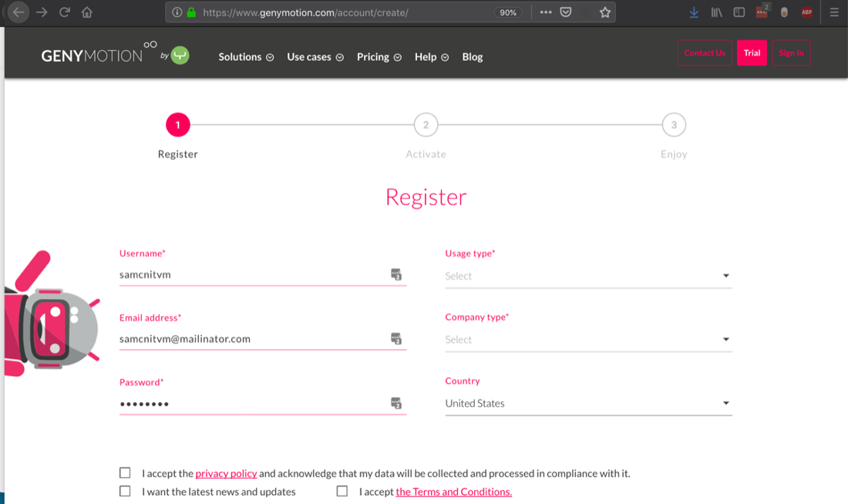Open the Adblock Plus extension icon
This screenshot has width=848, height=504.
(806, 12)
